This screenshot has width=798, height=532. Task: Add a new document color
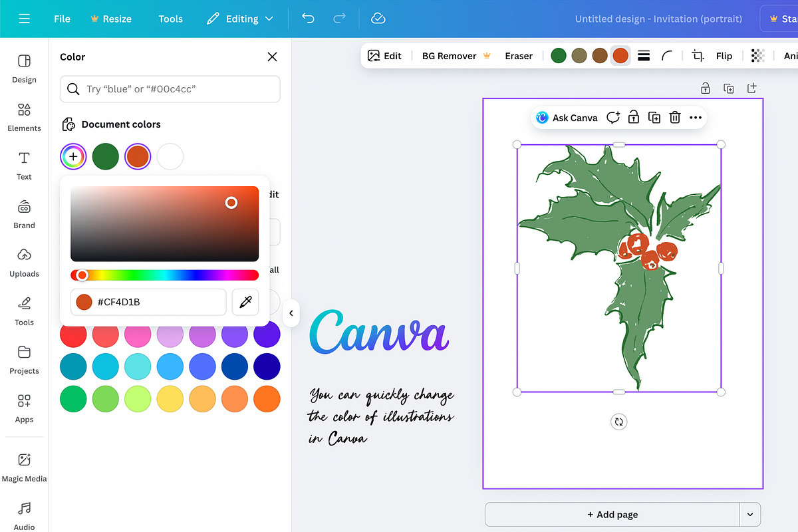pyautogui.click(x=73, y=156)
